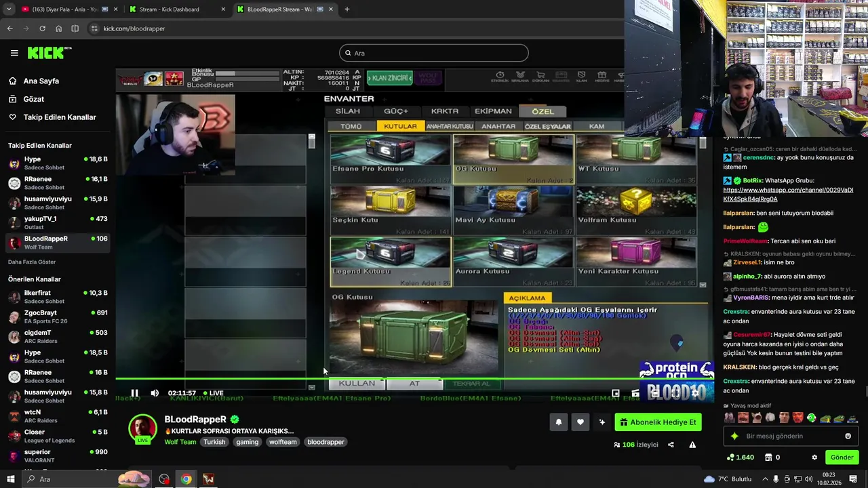Click BLoodRappeR streamer avatar
This screenshot has width=868, height=488.
pos(143,428)
